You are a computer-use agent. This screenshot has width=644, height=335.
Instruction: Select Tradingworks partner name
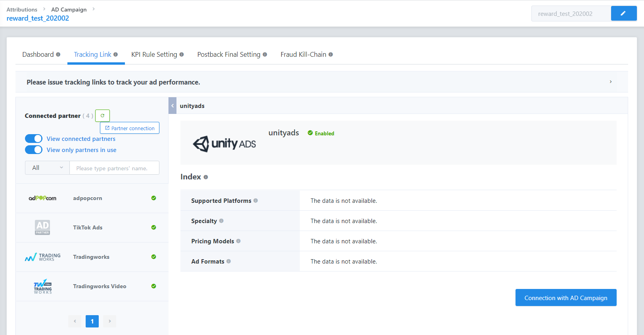tap(91, 257)
